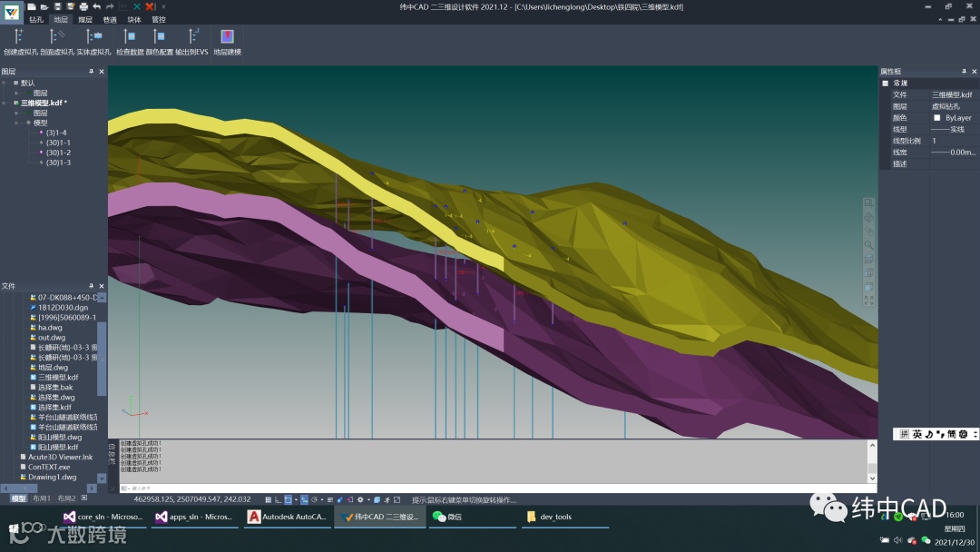
Task: Switch to the 模型 layout tab
Action: pos(19,498)
